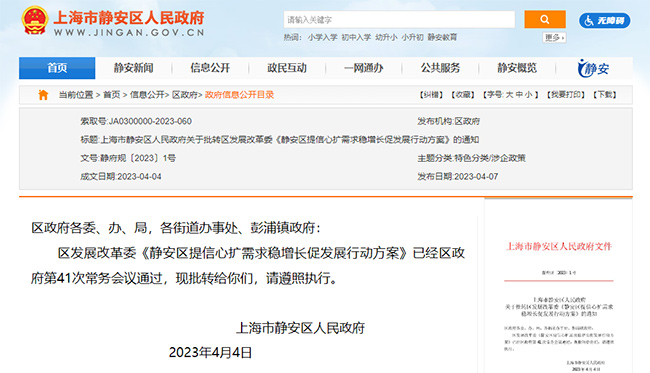
Task: Click the 上海市静安区人民政府 site title
Action: point(129,18)
